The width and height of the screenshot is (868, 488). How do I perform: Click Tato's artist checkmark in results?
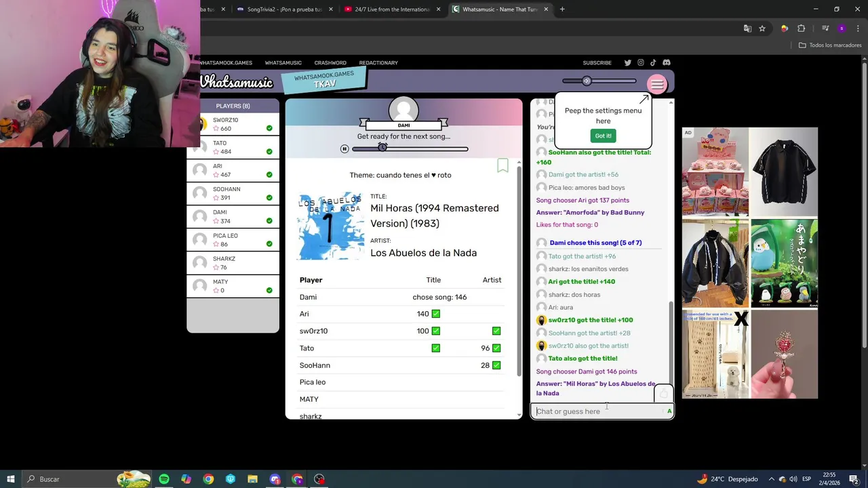click(496, 348)
